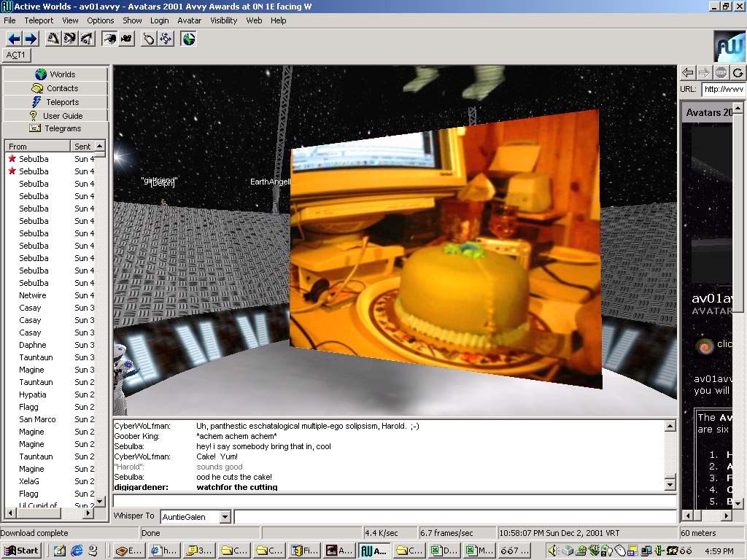Screen dimensions: 747x560
Task: Click the URL address field
Action: tap(722, 89)
